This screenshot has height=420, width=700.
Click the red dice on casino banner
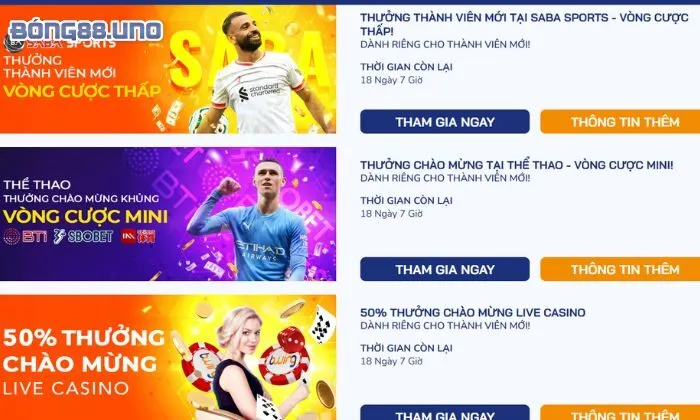292,339
